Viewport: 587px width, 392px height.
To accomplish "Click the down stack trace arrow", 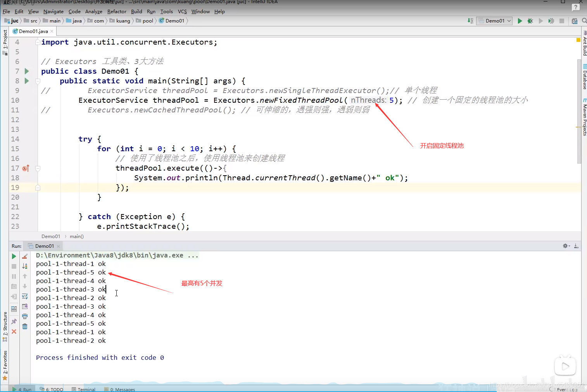I will coord(25,286).
